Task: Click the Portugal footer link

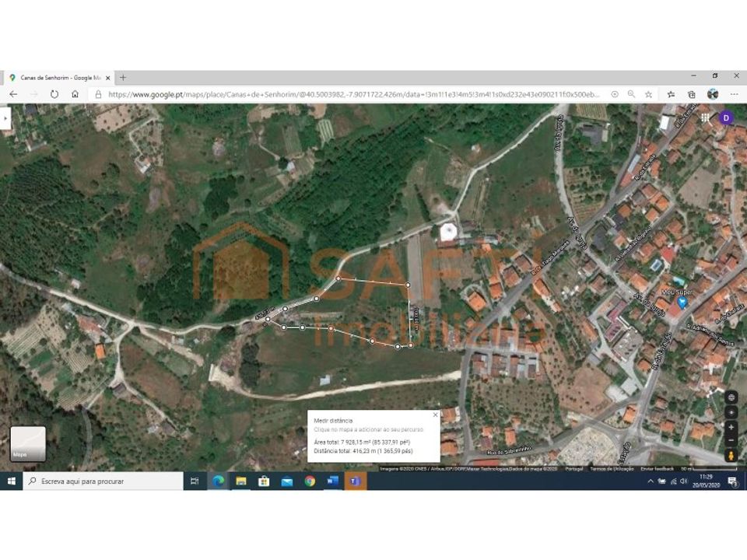Action: pyautogui.click(x=574, y=469)
